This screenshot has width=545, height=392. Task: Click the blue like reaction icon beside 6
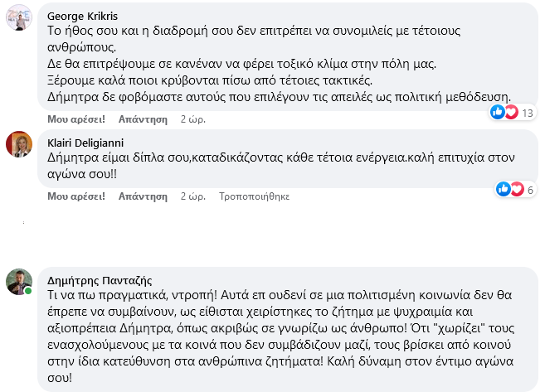click(x=503, y=190)
